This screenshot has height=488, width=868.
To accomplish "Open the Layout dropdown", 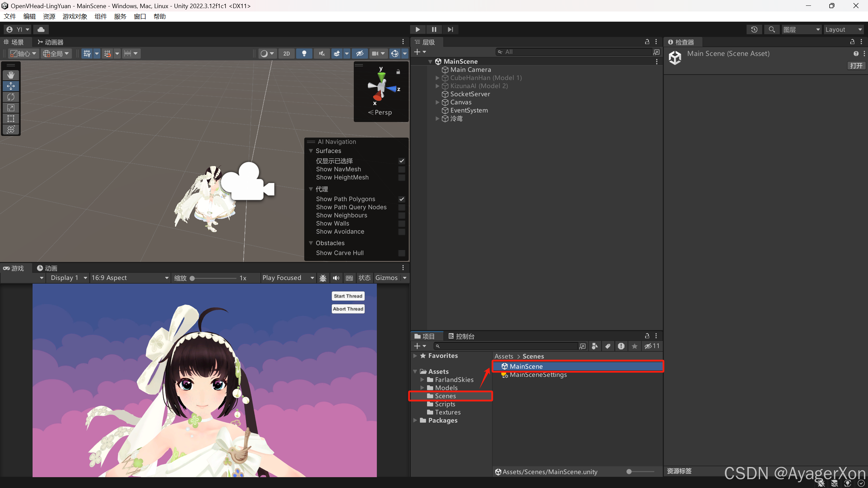I will click(843, 29).
